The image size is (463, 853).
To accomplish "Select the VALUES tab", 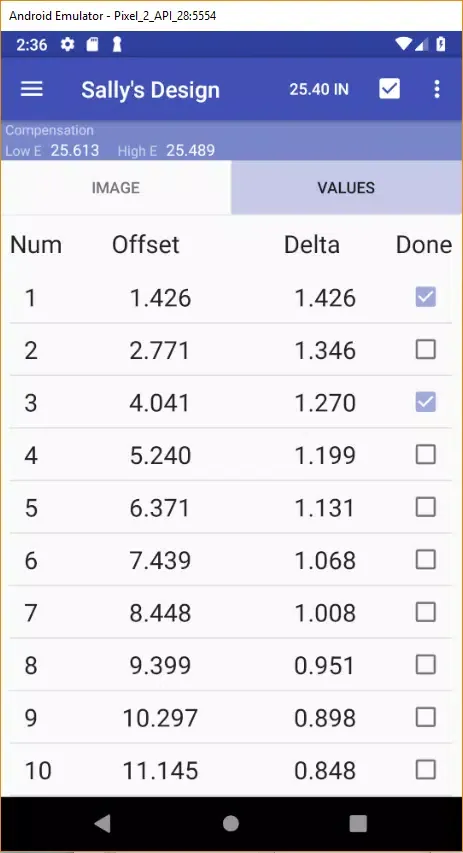I will (347, 188).
